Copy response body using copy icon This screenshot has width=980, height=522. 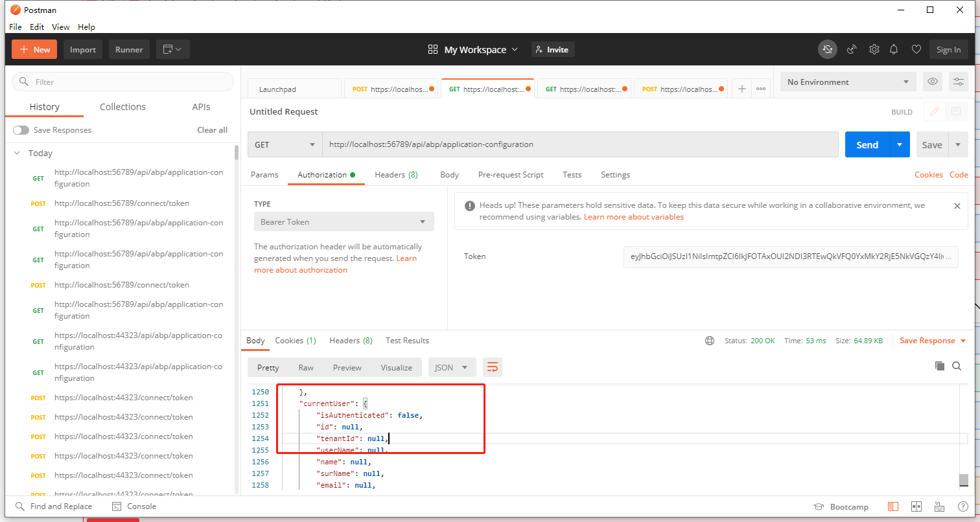click(x=940, y=366)
